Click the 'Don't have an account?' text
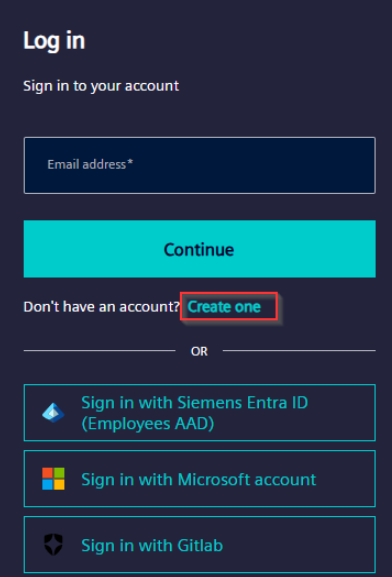392x577 pixels. (x=102, y=307)
